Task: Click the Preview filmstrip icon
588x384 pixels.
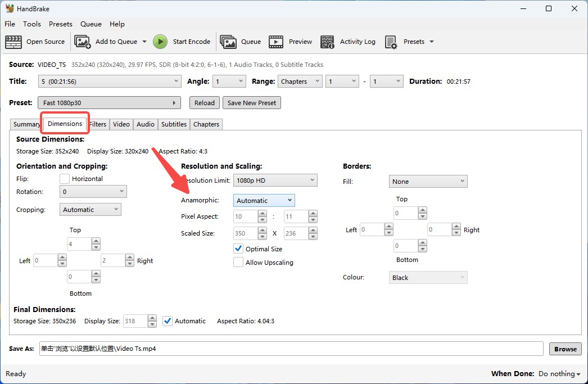Action: click(x=276, y=42)
